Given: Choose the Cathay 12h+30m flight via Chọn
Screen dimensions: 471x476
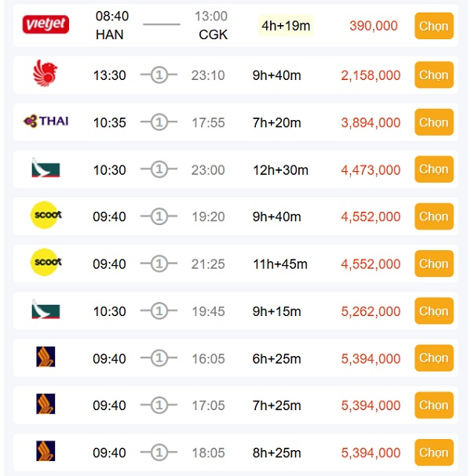Looking at the screenshot, I should tap(433, 169).
